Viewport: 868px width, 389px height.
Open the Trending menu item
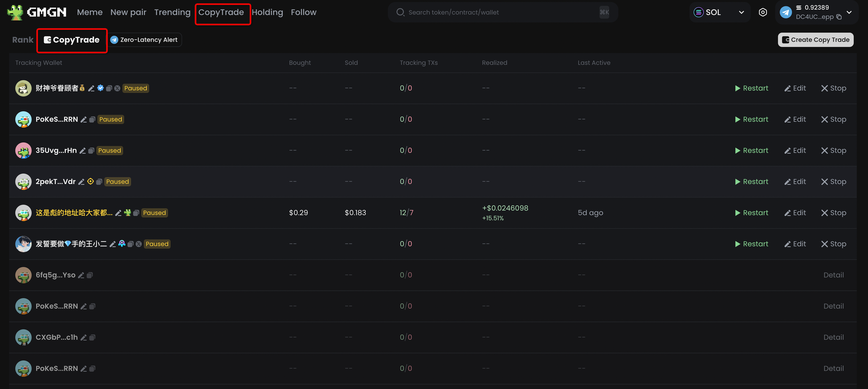(x=172, y=12)
